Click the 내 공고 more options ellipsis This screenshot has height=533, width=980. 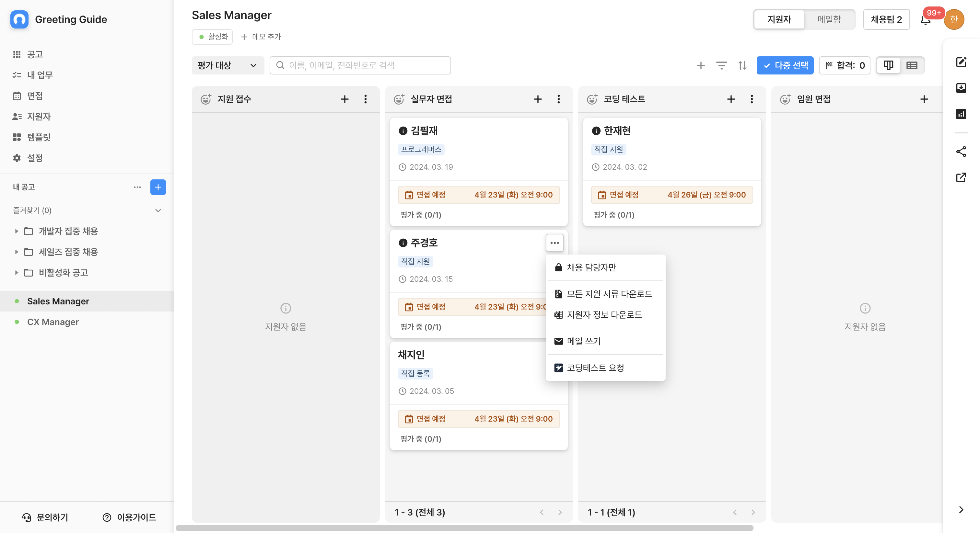(x=137, y=187)
